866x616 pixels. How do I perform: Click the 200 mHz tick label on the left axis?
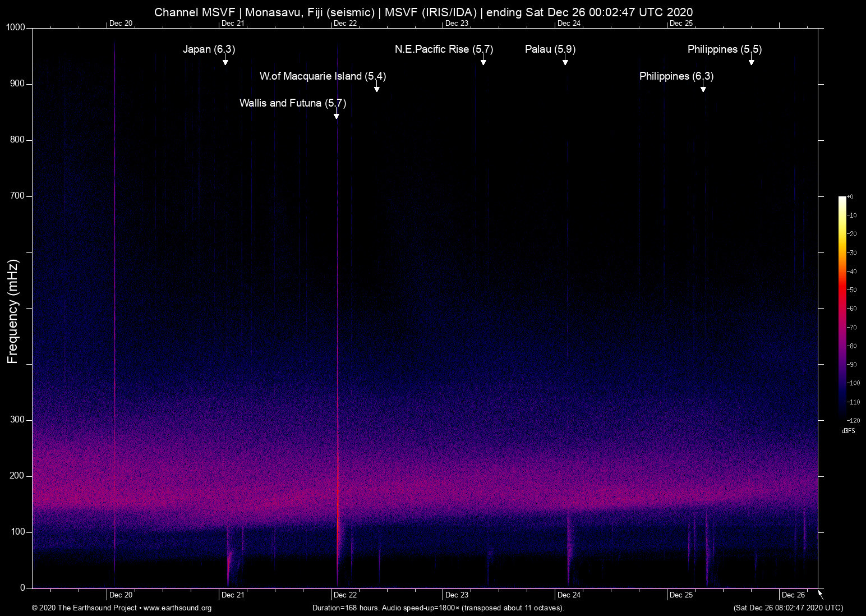[x=17, y=476]
